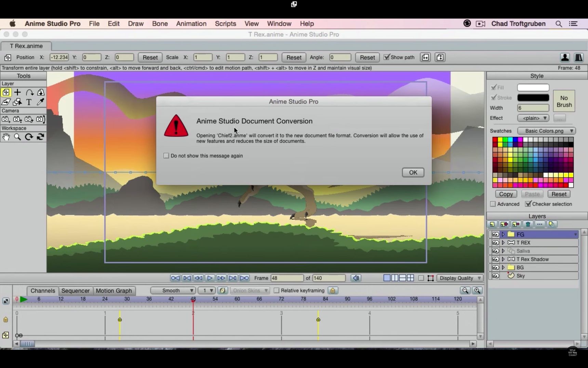Click the Copy style button

(506, 194)
